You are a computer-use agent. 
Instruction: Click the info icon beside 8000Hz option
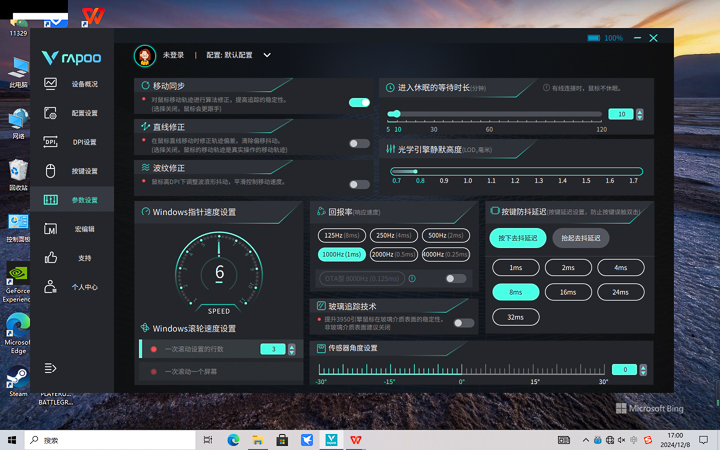point(412,278)
